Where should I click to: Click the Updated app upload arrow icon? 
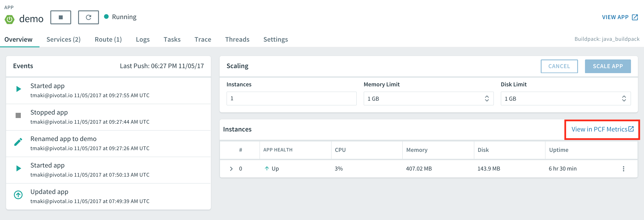18,195
